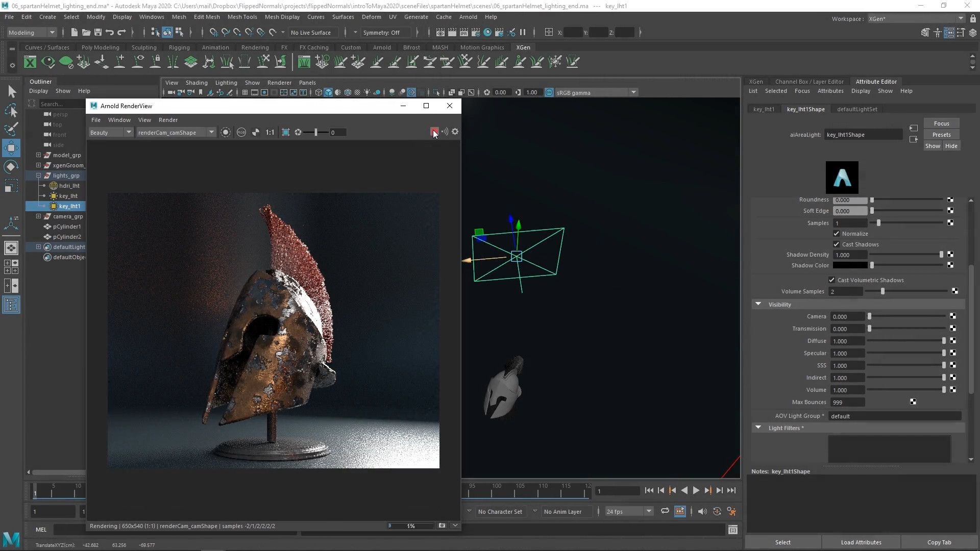Open the renderCam_camShape camera dropdown
The width and height of the screenshot is (980, 551).
click(176, 132)
